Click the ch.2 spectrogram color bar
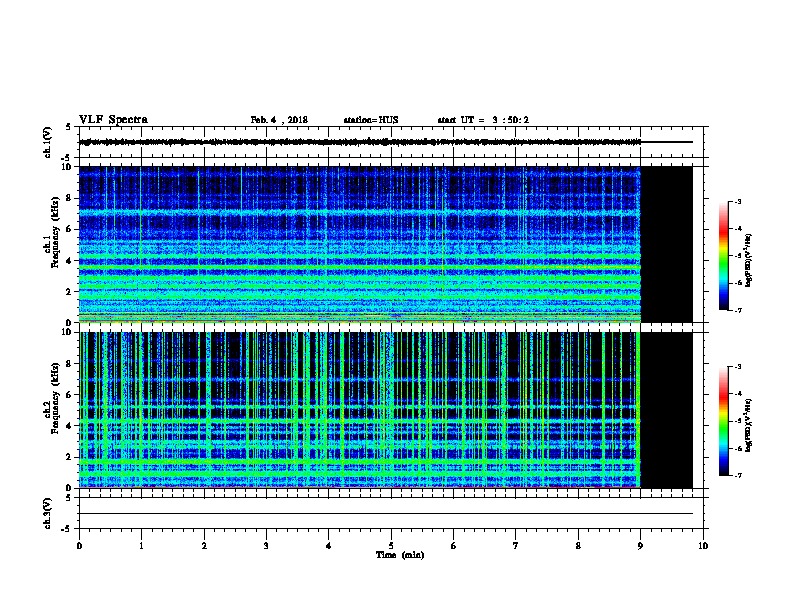This screenshot has height=612, width=792. (723, 421)
